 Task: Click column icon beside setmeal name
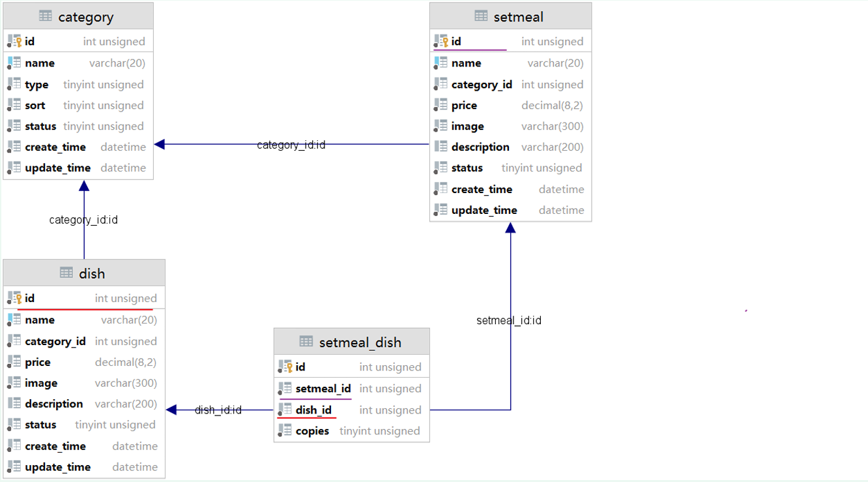tap(441, 63)
